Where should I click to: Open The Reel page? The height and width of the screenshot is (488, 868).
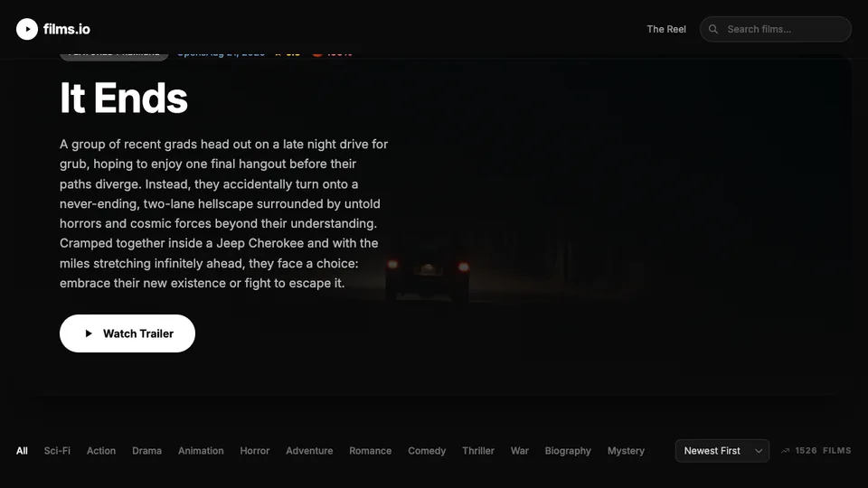point(666,29)
